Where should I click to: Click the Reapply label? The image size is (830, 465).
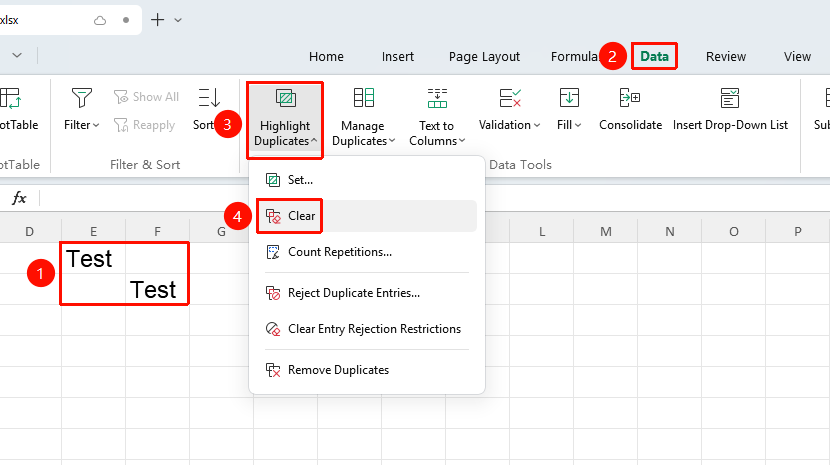tap(154, 126)
